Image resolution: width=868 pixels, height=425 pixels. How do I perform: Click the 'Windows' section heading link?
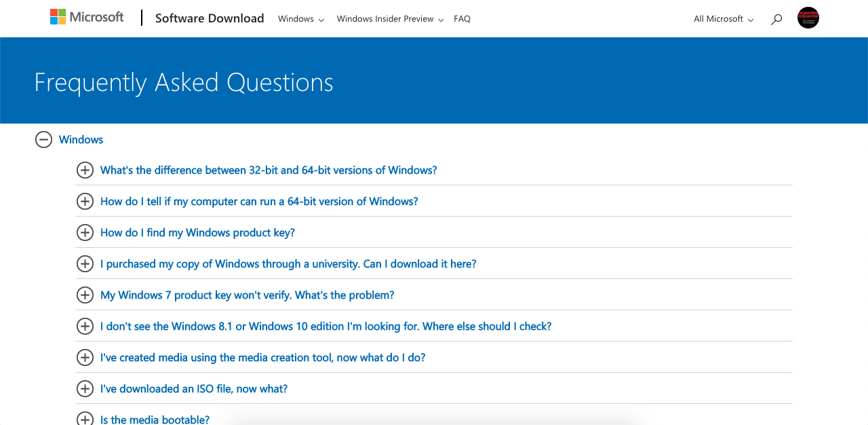[x=81, y=140]
